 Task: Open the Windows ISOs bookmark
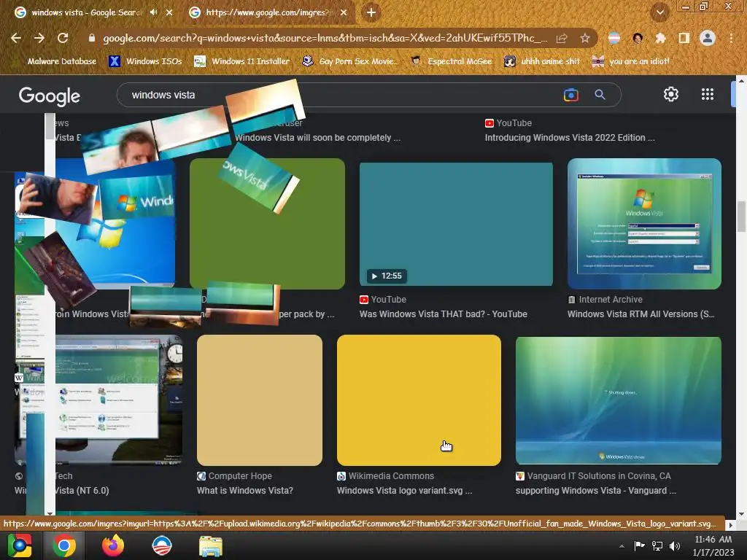coord(145,61)
